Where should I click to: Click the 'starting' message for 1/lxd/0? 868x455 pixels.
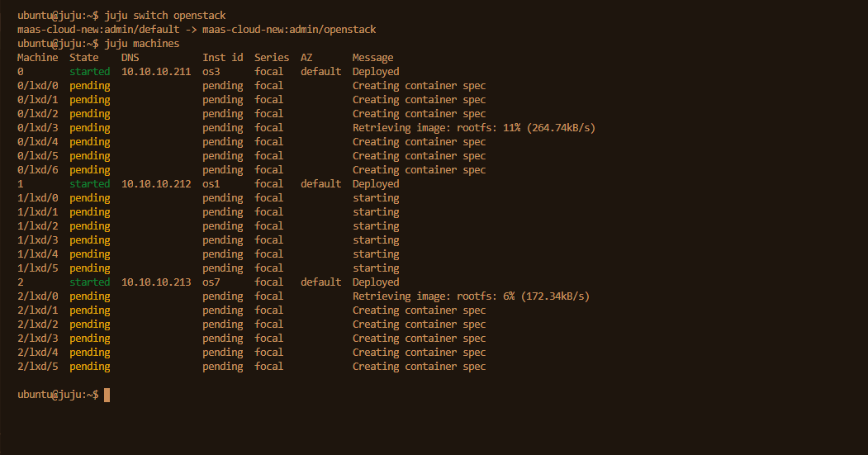(376, 198)
